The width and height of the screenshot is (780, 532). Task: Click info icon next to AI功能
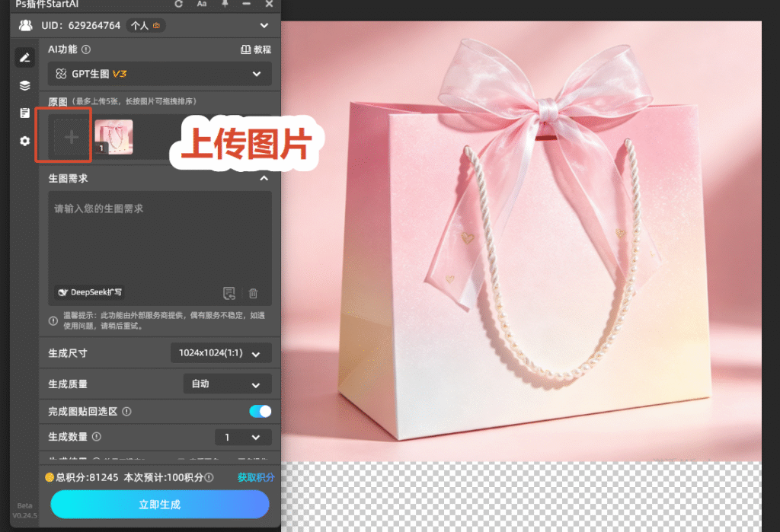click(86, 49)
